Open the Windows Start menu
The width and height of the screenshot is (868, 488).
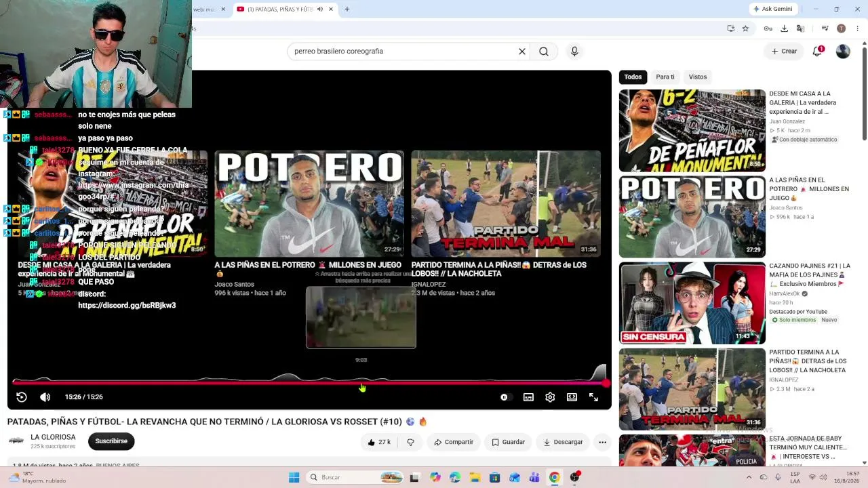pos(294,477)
